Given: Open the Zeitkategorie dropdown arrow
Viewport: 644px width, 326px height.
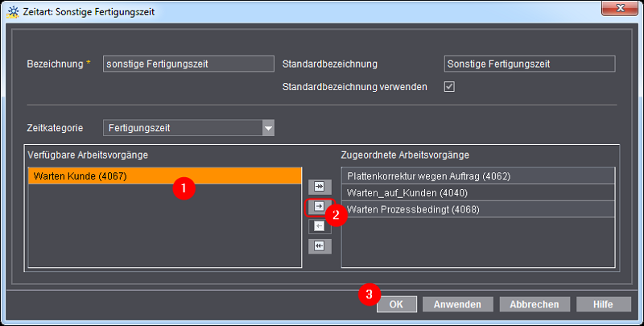Looking at the screenshot, I should (267, 128).
